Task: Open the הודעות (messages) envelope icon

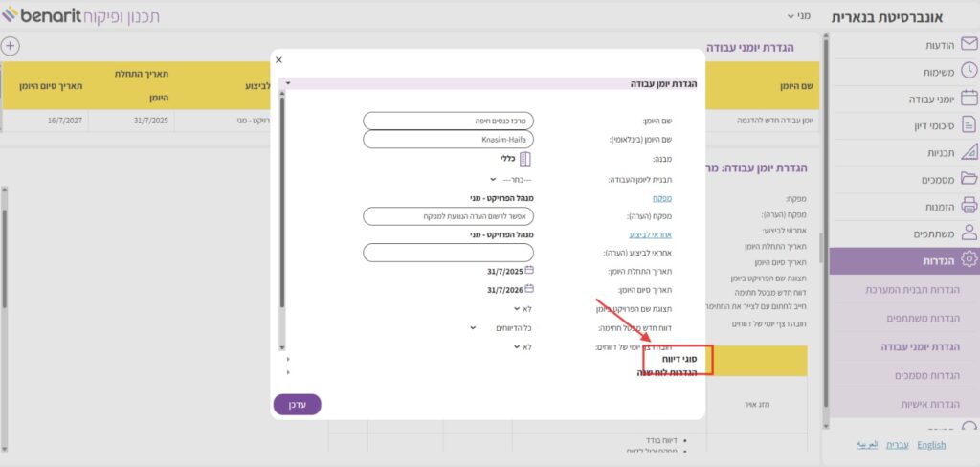Action: 969,44
